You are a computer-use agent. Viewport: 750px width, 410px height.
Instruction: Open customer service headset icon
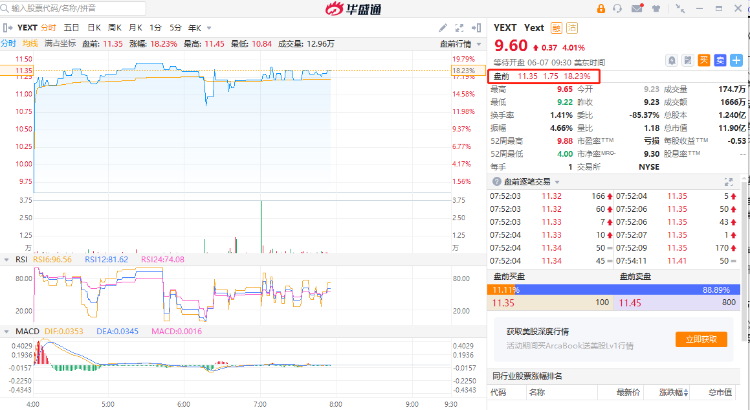(x=618, y=8)
